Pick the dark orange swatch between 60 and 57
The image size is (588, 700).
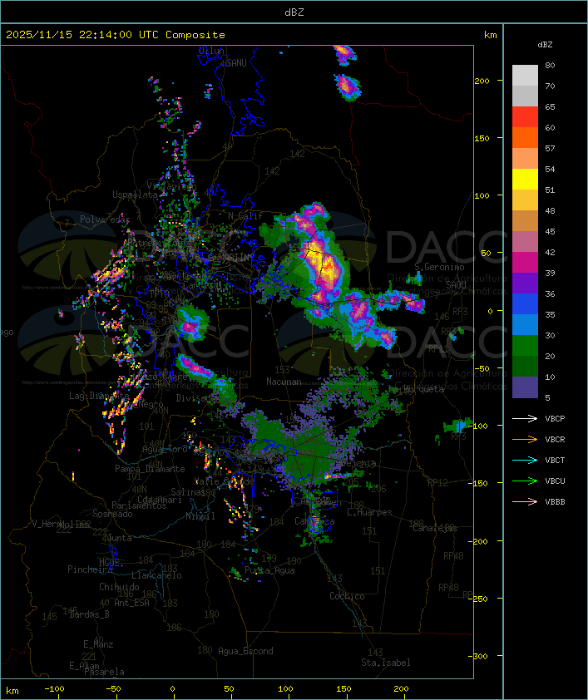(x=525, y=138)
